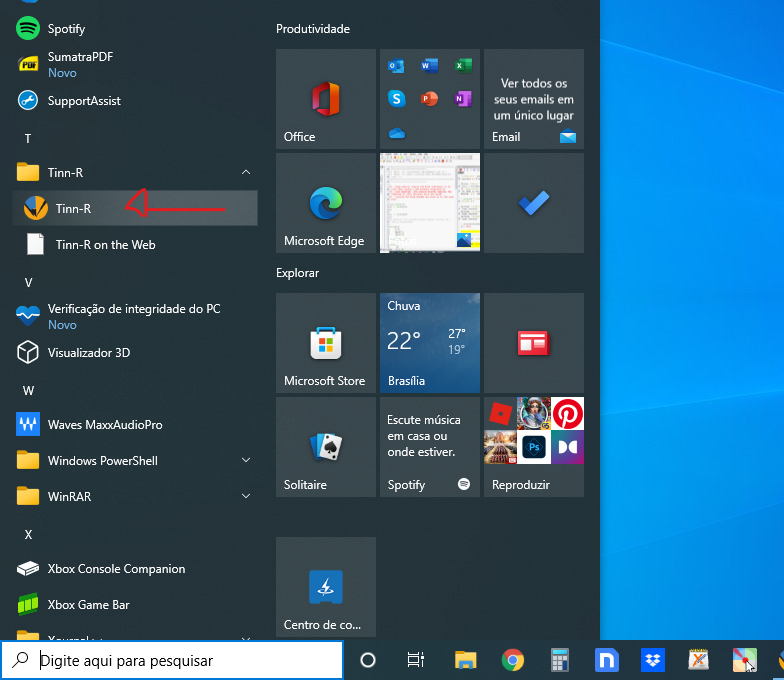Viewport: 784px width, 680px height.
Task: Expand the Windows PowerShell folder
Action: 135,460
